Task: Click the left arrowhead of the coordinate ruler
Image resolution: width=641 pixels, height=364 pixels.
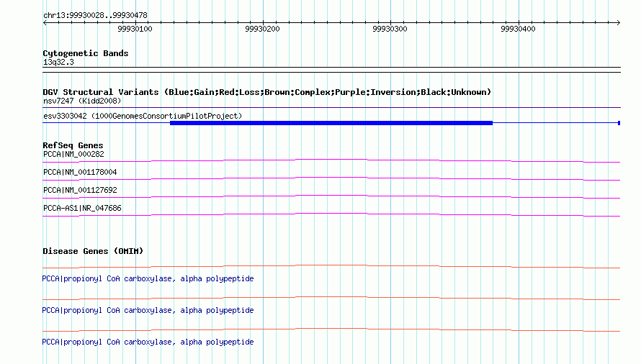Action: click(45, 23)
